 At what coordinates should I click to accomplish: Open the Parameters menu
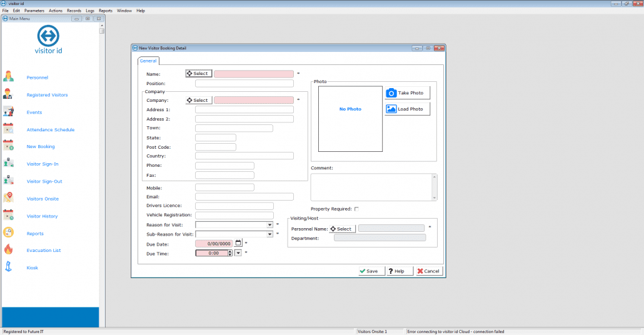34,11
